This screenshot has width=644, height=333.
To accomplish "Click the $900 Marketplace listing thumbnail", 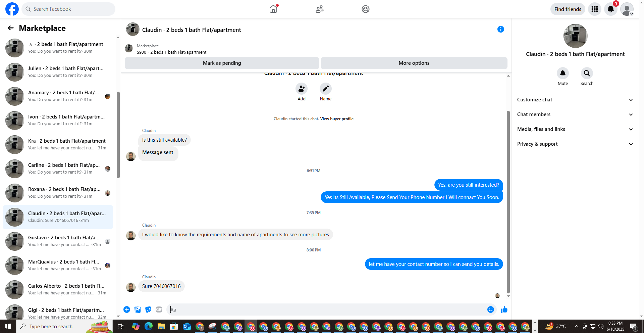I will (129, 48).
